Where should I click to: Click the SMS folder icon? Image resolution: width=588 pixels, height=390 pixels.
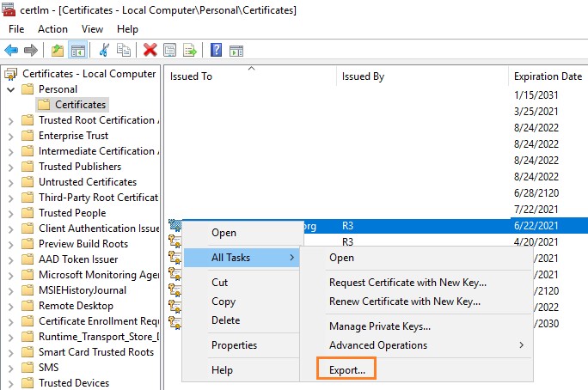click(28, 368)
